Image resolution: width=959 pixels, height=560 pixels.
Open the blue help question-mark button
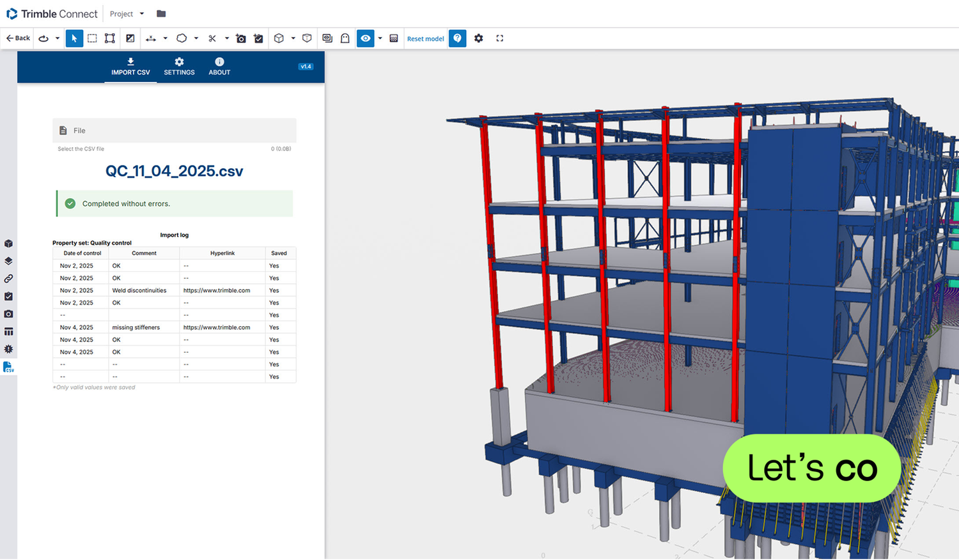(458, 38)
